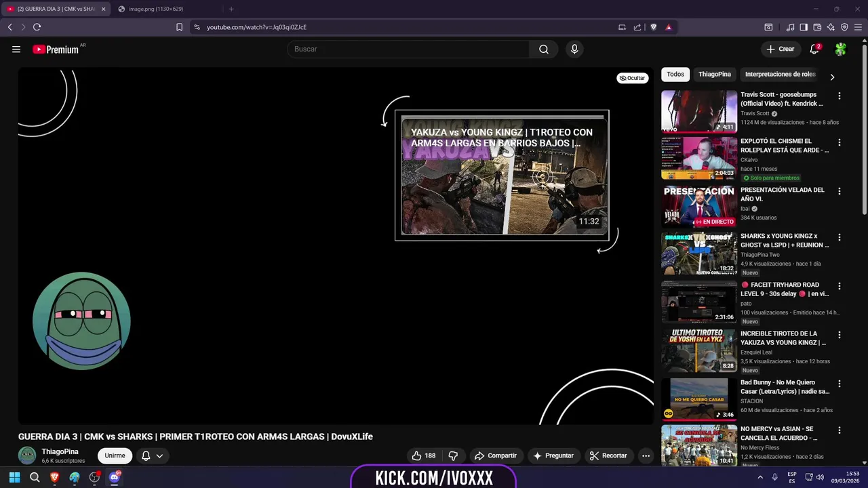Viewport: 868px width, 488px height.
Task: Hide end screen with Ocultar button
Action: (x=632, y=78)
